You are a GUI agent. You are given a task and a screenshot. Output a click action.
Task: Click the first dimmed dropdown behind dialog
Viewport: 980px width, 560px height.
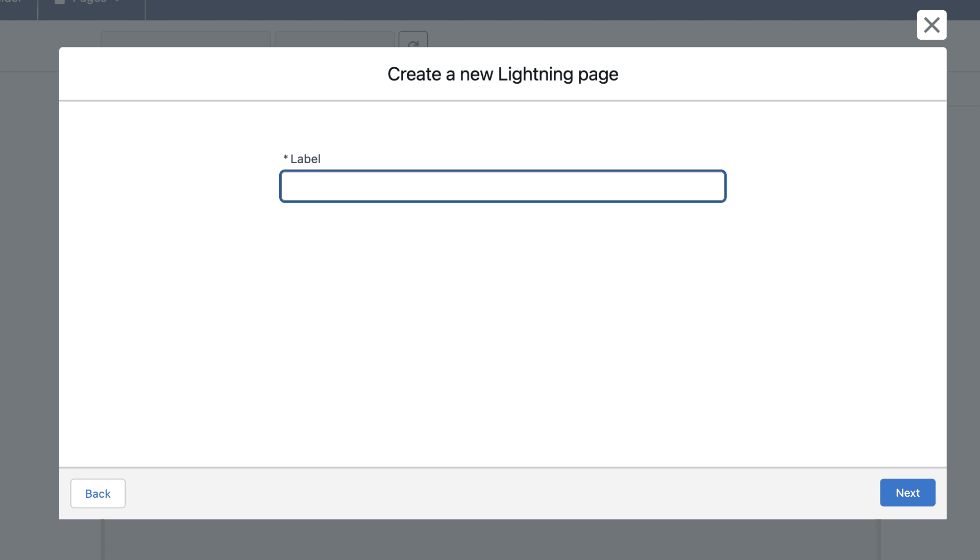click(x=185, y=39)
